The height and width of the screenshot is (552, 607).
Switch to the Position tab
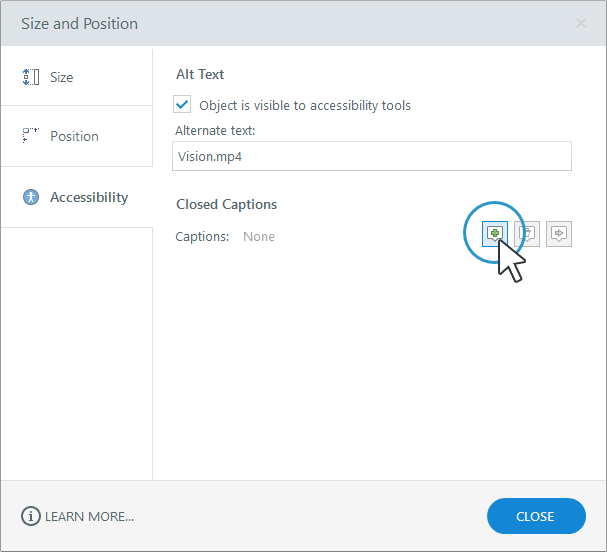75,136
